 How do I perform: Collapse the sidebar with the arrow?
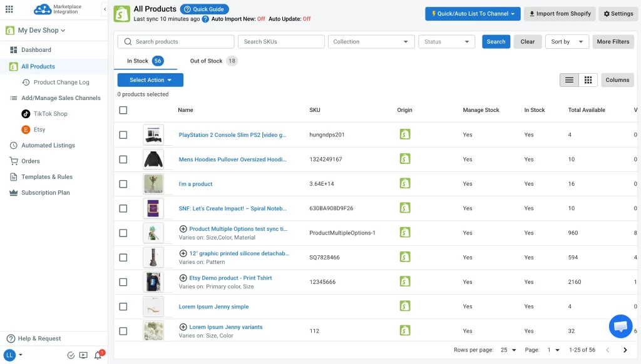pos(105,9)
